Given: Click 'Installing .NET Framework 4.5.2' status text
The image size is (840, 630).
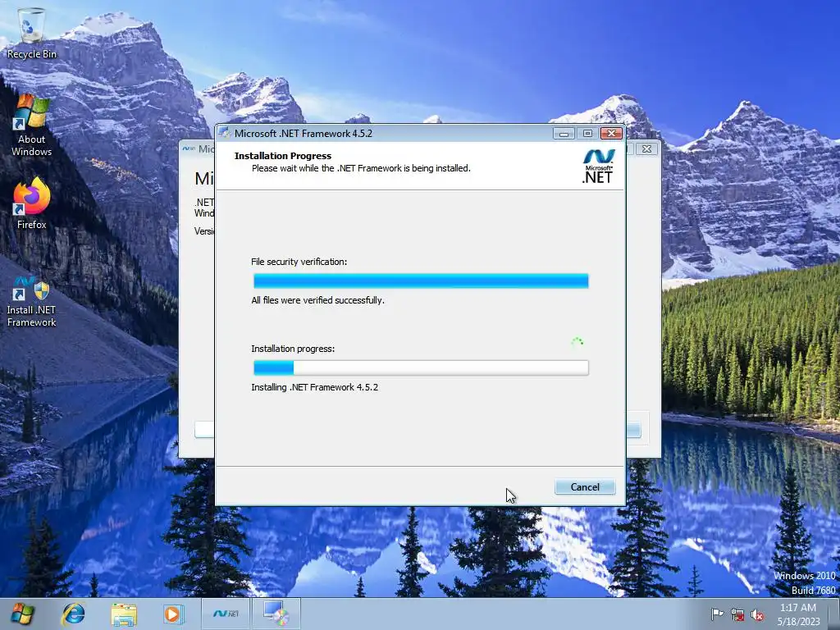Looking at the screenshot, I should click(314, 387).
